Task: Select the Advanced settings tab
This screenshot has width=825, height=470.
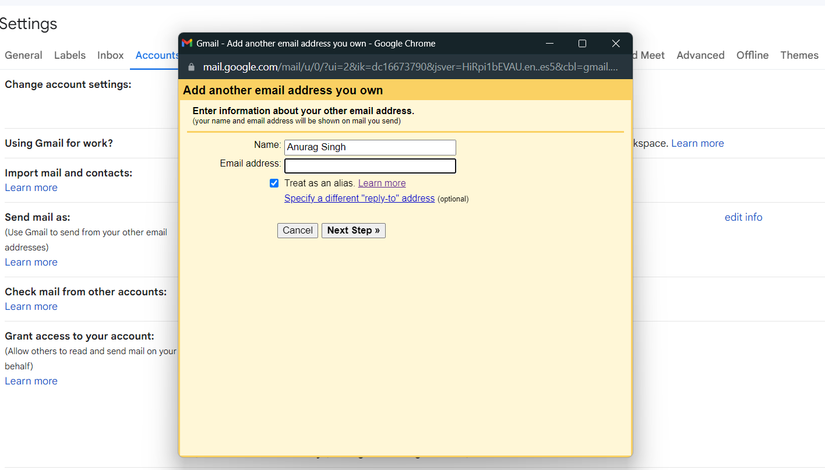Action: pos(700,55)
